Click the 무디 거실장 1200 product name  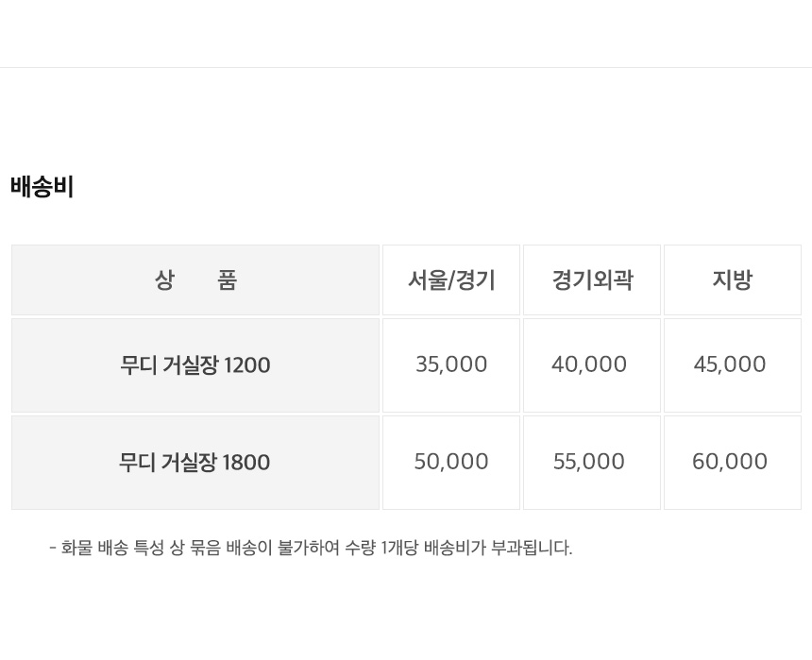(195, 365)
